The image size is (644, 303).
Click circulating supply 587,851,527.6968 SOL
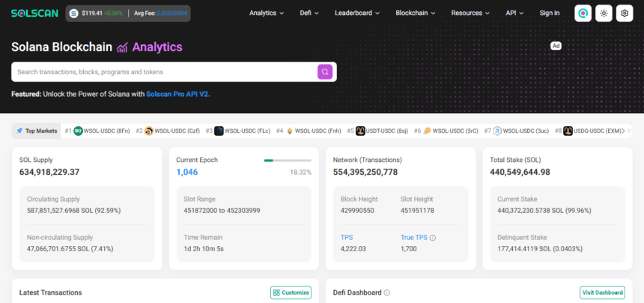74,211
